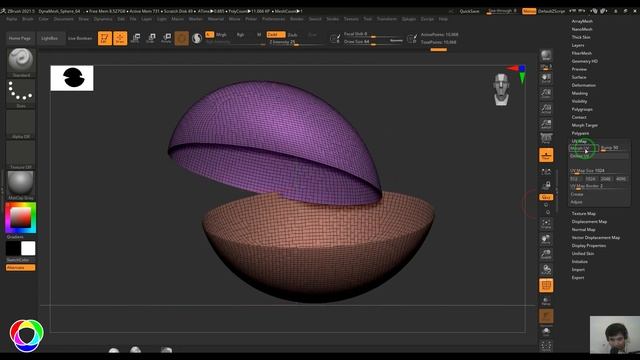
Task: Pick a hue in the color picker square
Action: (x=20, y=218)
